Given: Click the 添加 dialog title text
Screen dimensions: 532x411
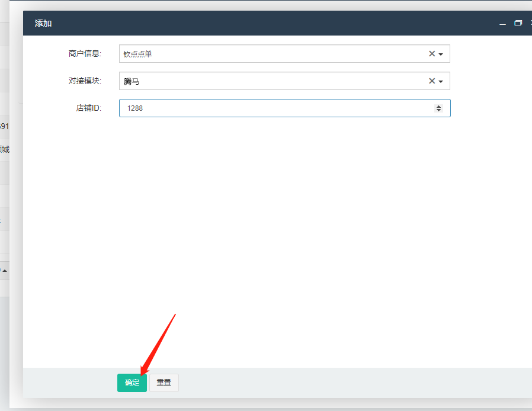Looking at the screenshot, I should pos(43,23).
